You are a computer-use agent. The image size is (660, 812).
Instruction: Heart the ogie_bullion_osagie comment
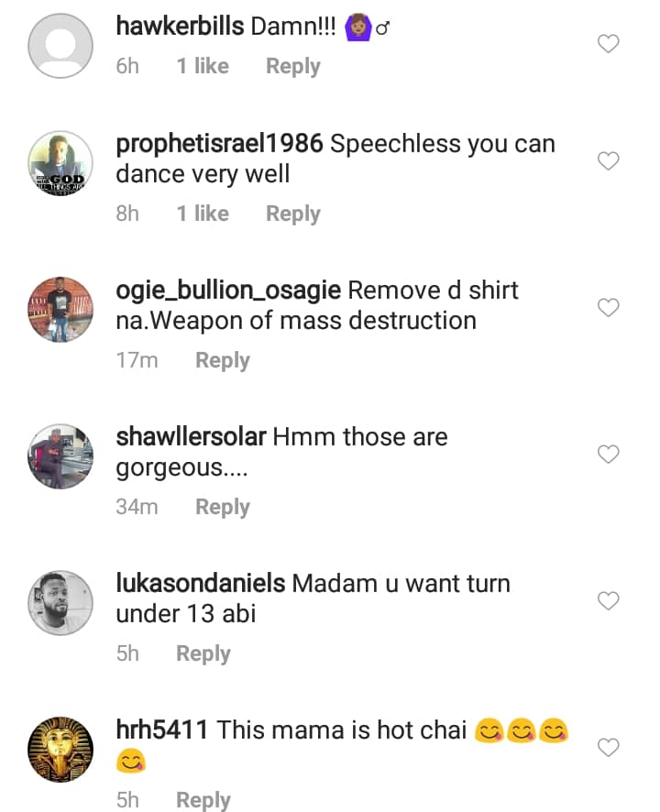point(609,308)
